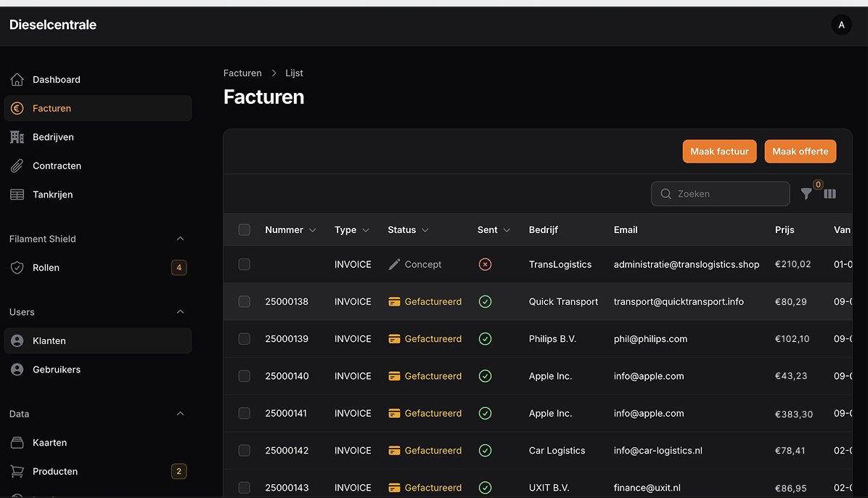Click invoice number 25000143
This screenshot has width=868, height=498.
(x=287, y=488)
